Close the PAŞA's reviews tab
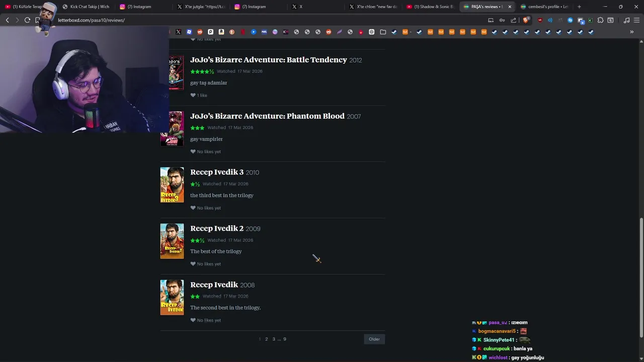The height and width of the screenshot is (362, 644). pos(510,7)
